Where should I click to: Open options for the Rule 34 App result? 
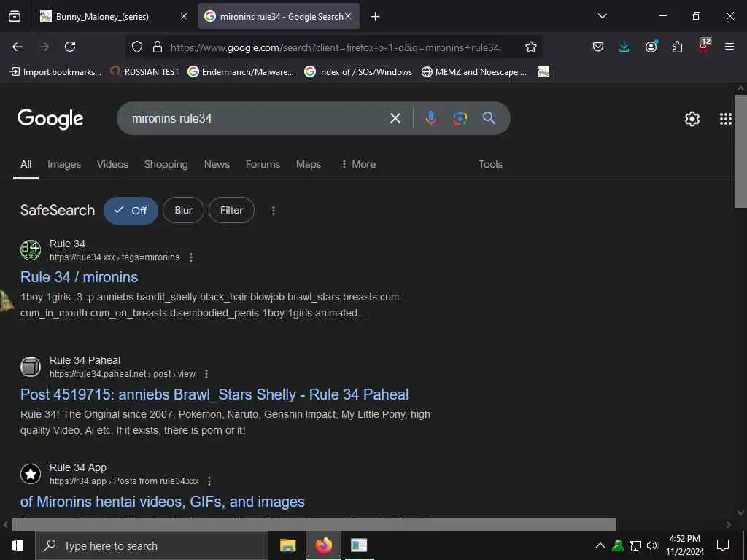coord(209,481)
